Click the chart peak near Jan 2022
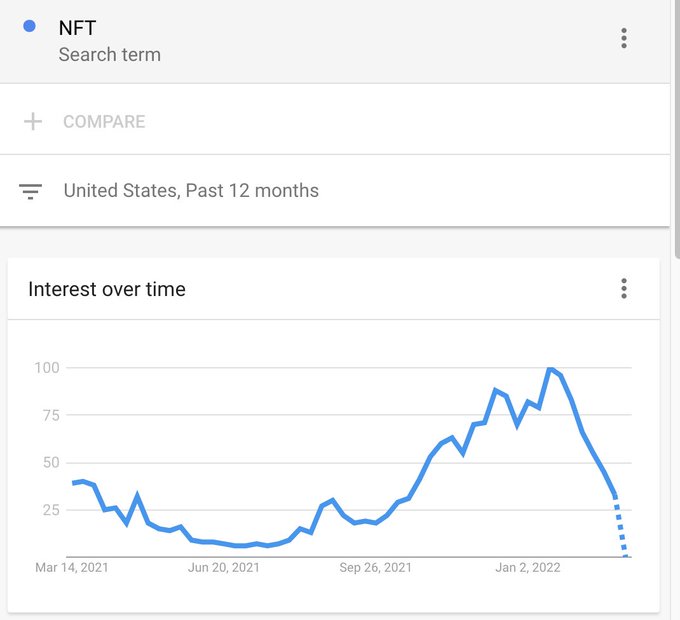Viewport: 680px width, 620px height. pyautogui.click(x=550, y=369)
